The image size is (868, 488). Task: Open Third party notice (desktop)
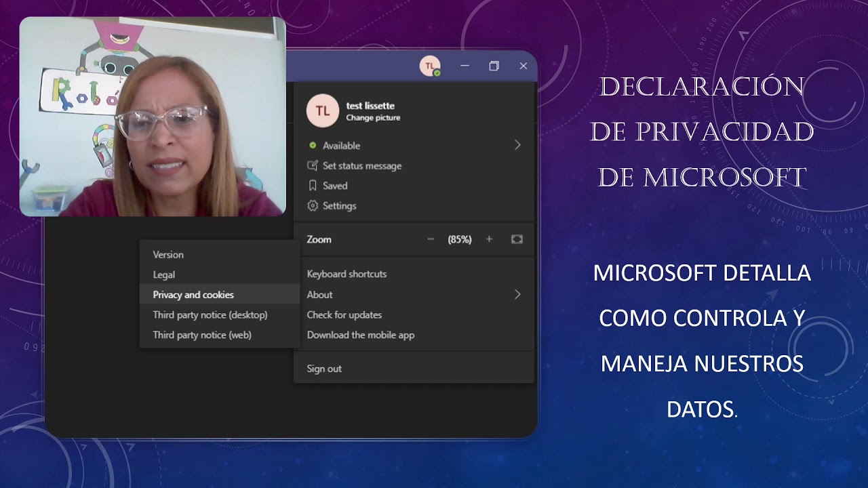point(210,315)
